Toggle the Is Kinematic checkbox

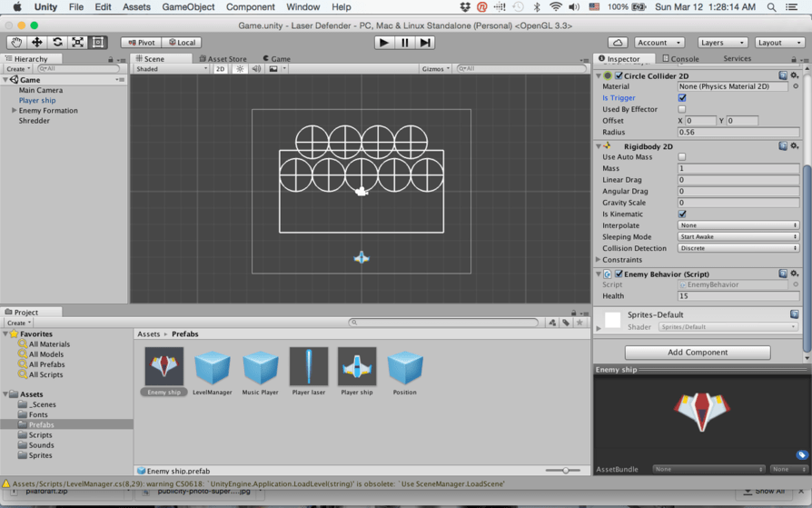pyautogui.click(x=682, y=214)
